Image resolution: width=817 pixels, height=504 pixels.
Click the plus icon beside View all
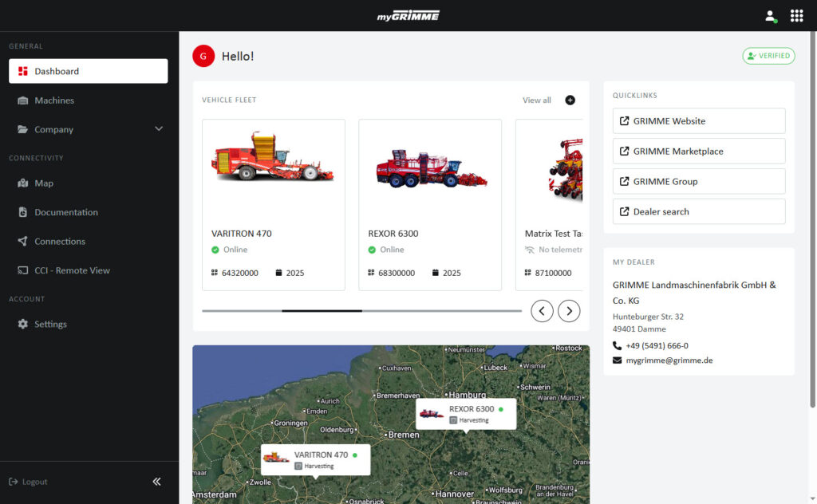point(570,100)
